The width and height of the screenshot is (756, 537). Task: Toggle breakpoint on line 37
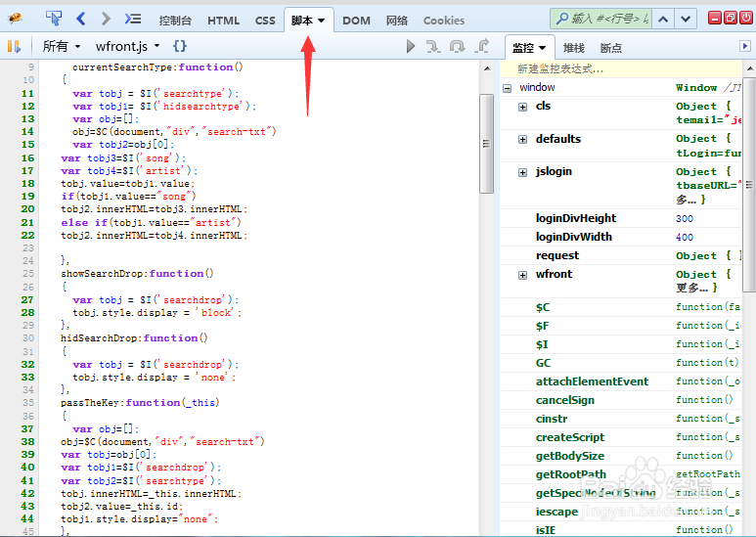click(27, 429)
